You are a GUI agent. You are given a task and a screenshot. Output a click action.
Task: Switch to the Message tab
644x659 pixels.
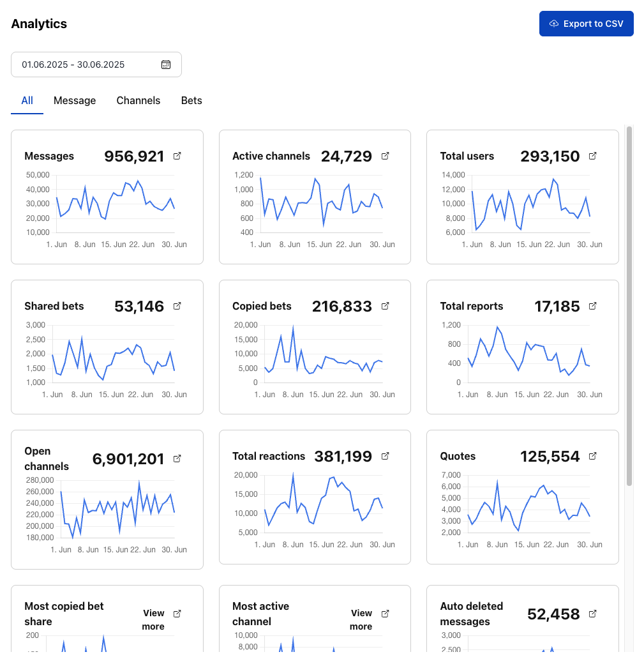click(x=75, y=100)
